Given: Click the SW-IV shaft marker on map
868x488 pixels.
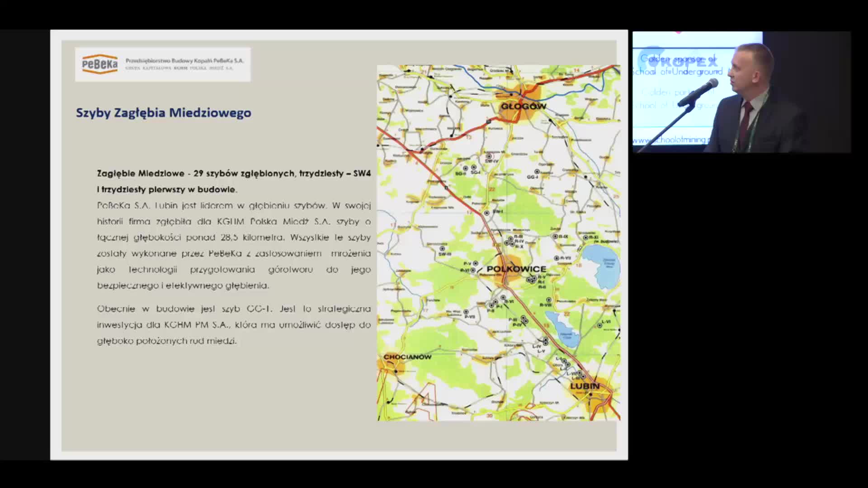Looking at the screenshot, I should (x=489, y=156).
